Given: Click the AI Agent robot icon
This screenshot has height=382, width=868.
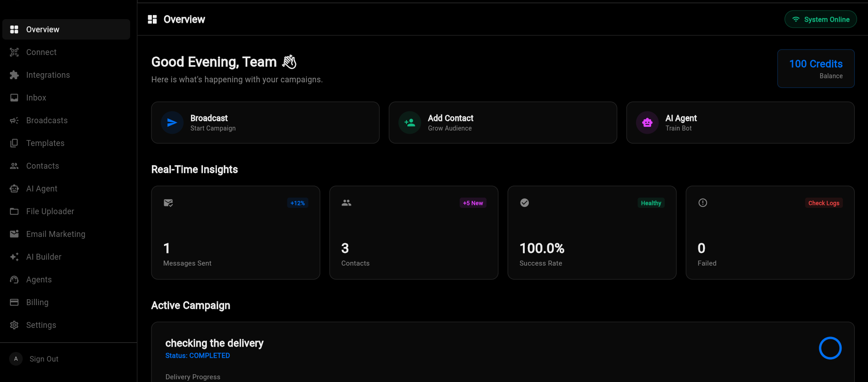Looking at the screenshot, I should pyautogui.click(x=647, y=123).
